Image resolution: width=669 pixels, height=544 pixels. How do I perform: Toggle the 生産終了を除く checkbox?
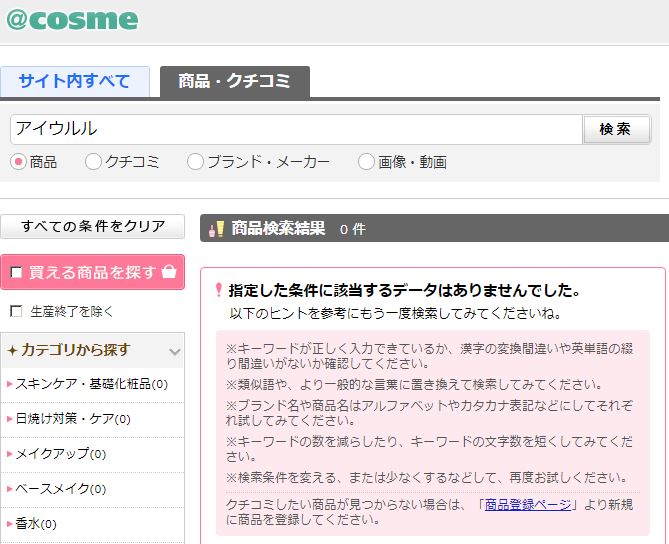point(16,311)
